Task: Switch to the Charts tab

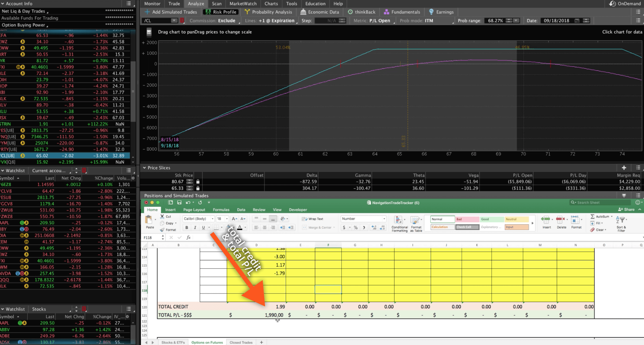Action: pos(271,4)
